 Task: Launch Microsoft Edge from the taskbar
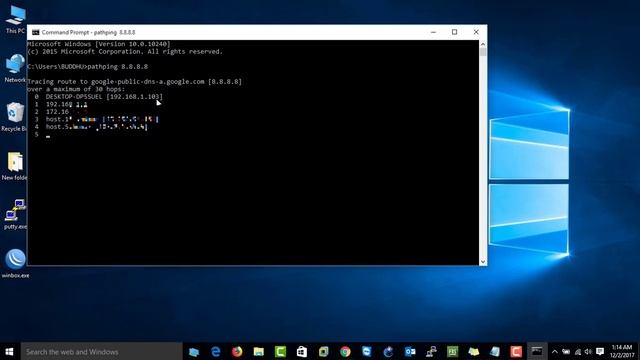click(216, 351)
